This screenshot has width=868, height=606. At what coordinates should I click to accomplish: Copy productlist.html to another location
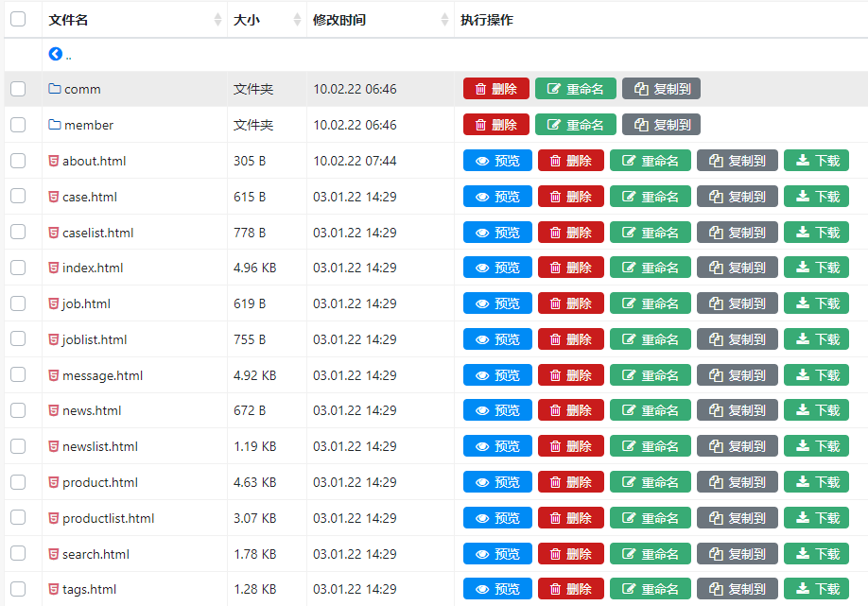(737, 518)
